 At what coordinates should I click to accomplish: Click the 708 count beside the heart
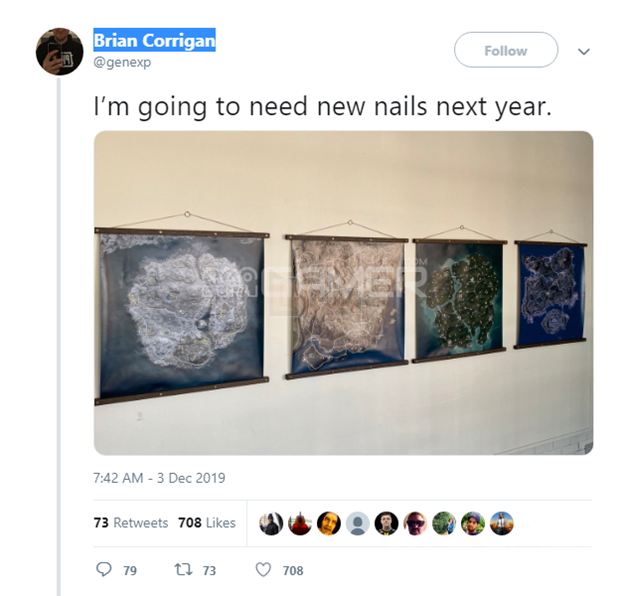[292, 570]
